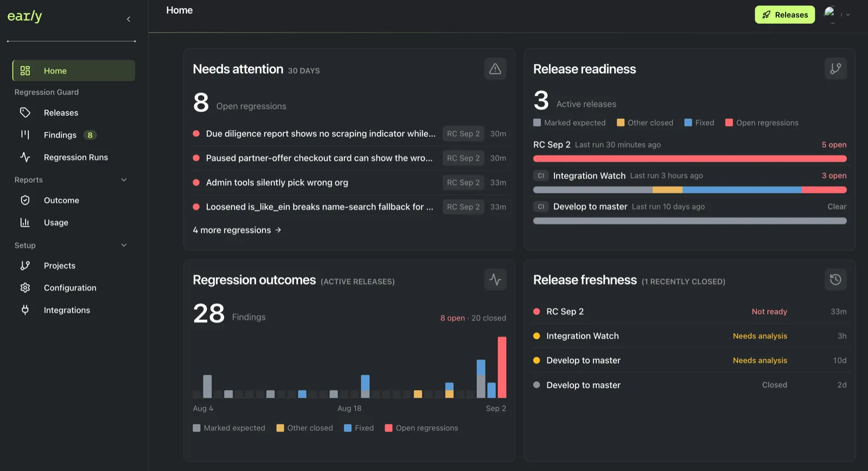Screen dimensions: 868x471
Task: Click the activity icon in Regression outcomes
Action: (495, 279)
